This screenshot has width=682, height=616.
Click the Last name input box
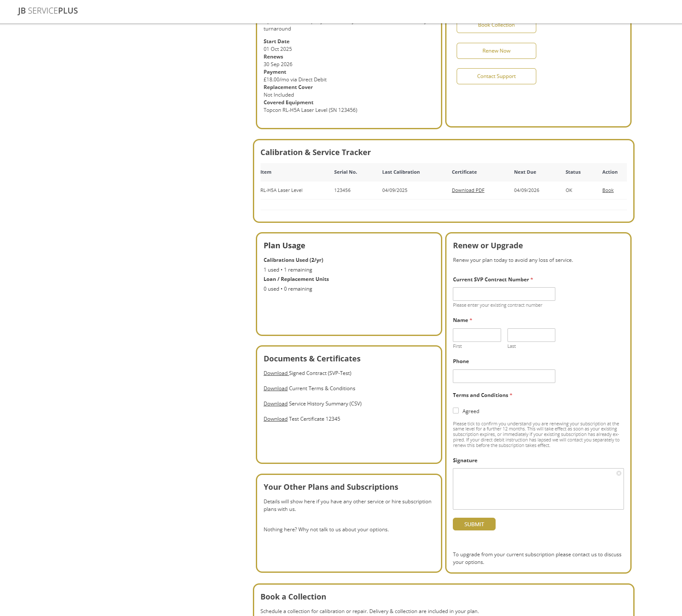[x=531, y=335]
